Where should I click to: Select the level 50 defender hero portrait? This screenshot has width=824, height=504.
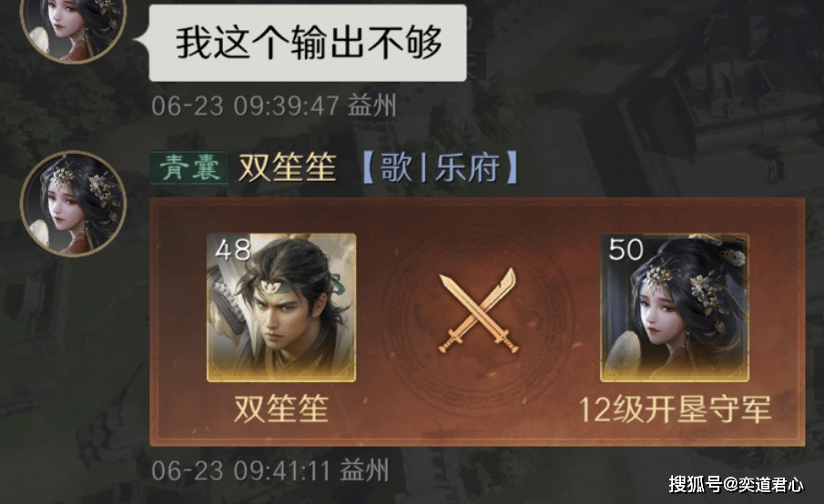click(x=675, y=307)
